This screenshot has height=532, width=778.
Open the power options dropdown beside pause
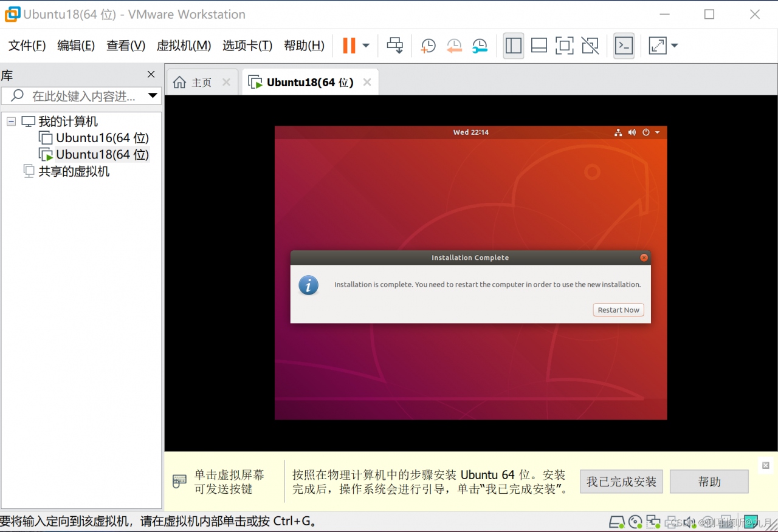click(x=366, y=46)
